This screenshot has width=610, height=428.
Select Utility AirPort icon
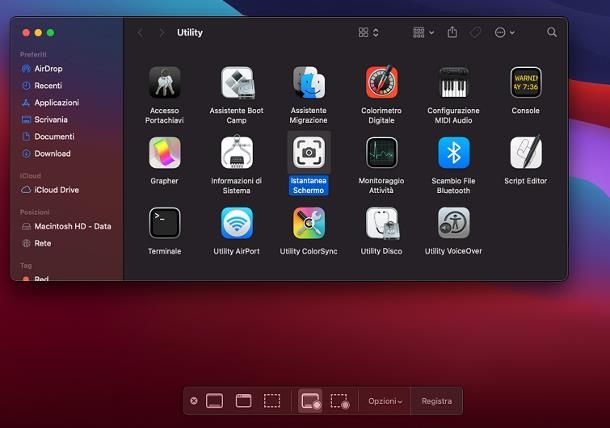[237, 223]
